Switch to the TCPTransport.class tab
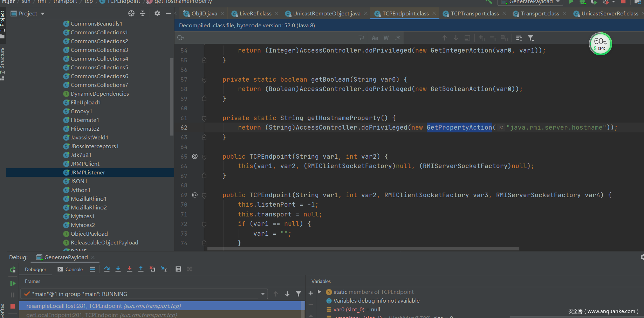The width and height of the screenshot is (644, 318). point(474,13)
